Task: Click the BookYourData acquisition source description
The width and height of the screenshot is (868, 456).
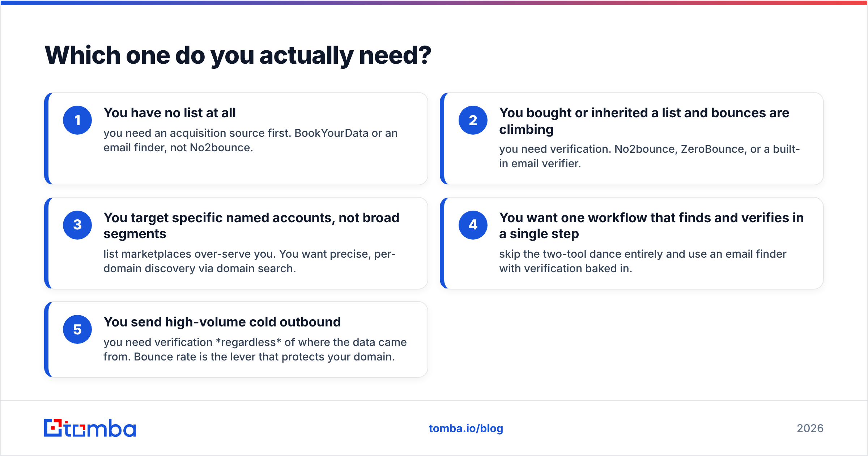Action: pos(250,140)
